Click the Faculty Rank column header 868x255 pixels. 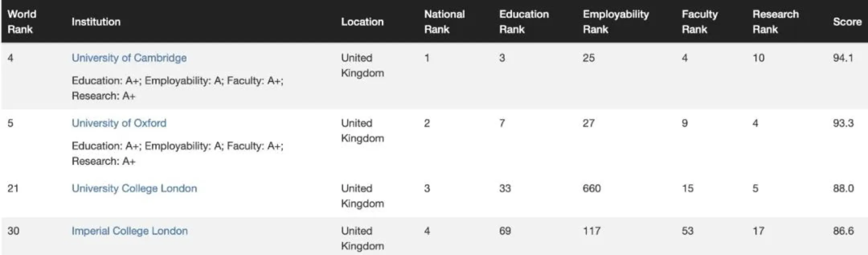tap(699, 22)
